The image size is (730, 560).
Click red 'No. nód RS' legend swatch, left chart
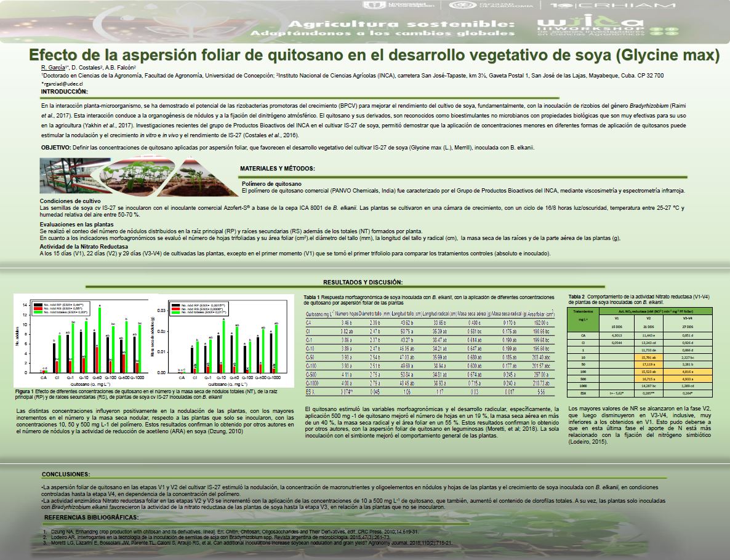(38, 309)
